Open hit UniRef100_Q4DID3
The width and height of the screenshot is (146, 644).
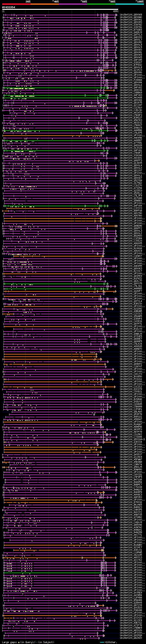coord(131,37)
